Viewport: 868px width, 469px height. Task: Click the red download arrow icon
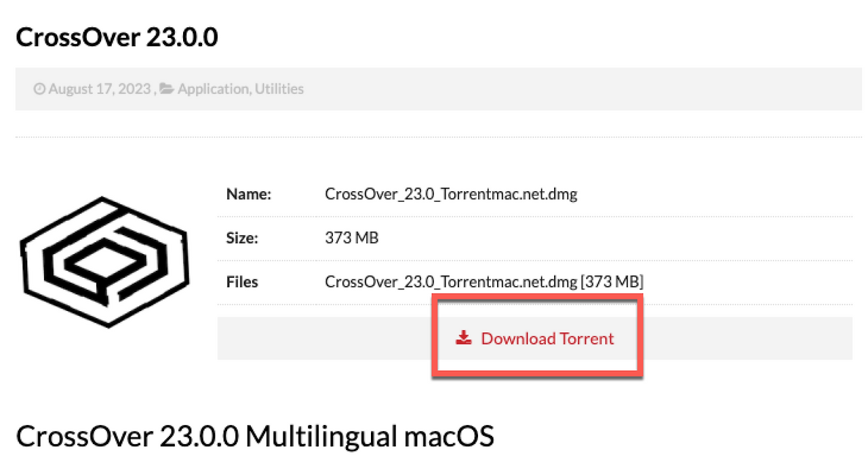463,338
